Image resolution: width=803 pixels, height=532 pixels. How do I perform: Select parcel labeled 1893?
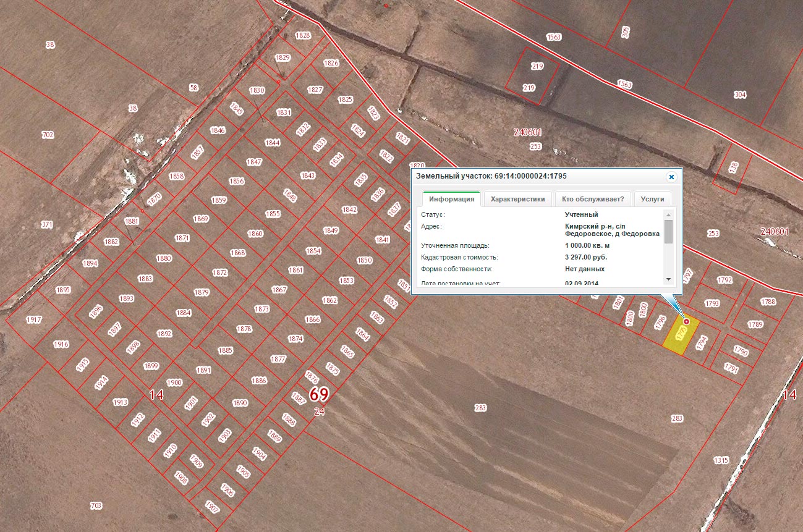(x=127, y=298)
